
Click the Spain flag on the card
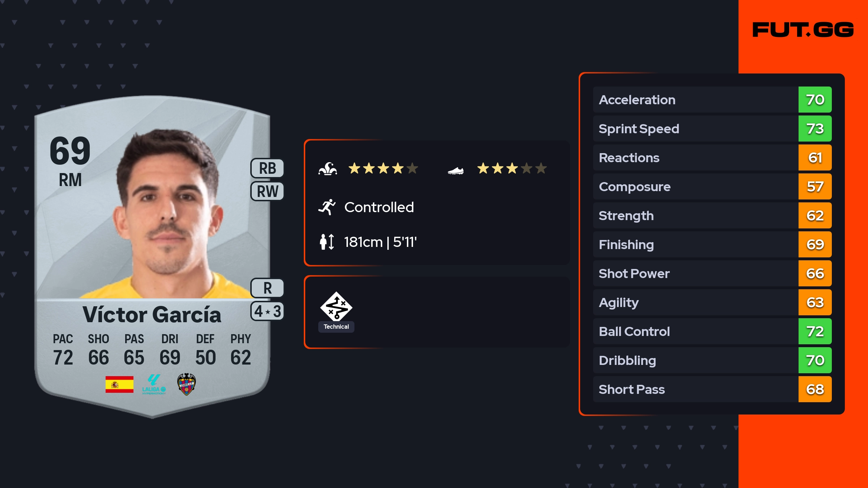coord(119,384)
